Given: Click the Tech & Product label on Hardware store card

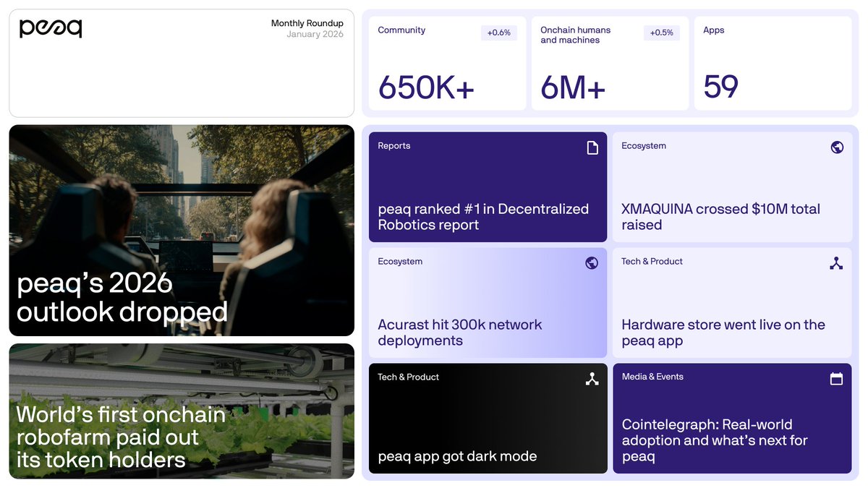Looking at the screenshot, I should pos(652,261).
